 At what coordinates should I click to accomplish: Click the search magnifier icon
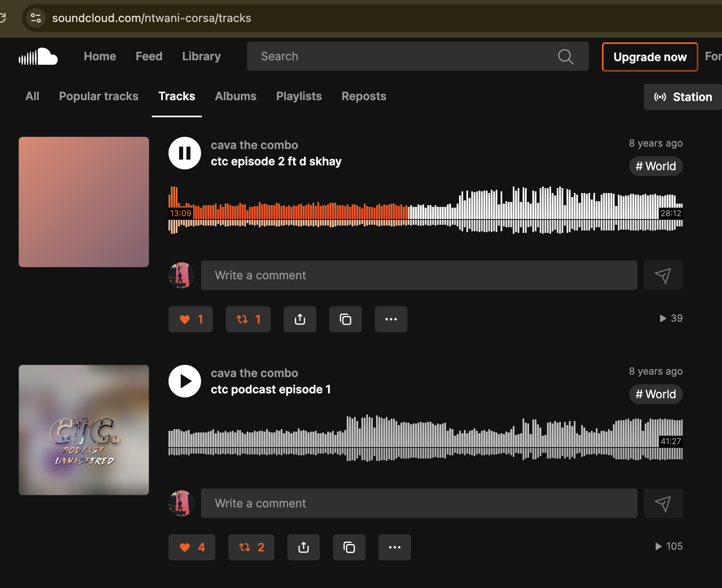coord(566,57)
